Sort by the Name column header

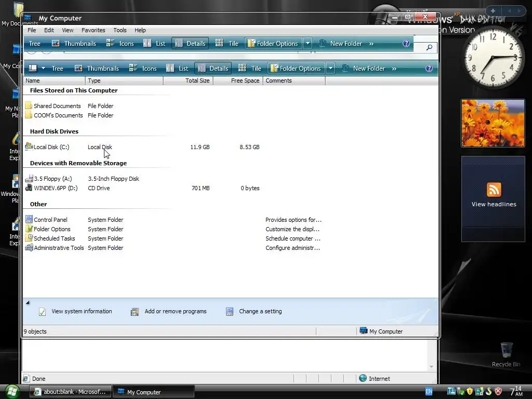coord(54,81)
